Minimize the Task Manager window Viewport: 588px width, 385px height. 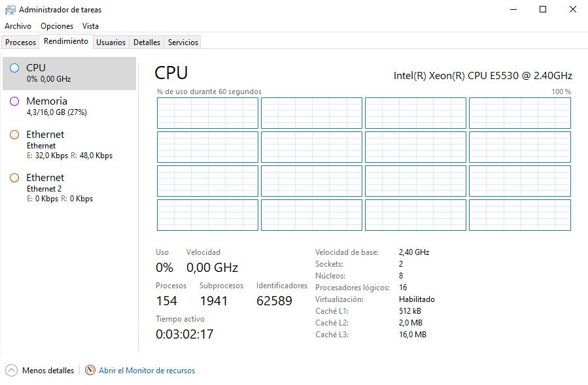tap(513, 9)
